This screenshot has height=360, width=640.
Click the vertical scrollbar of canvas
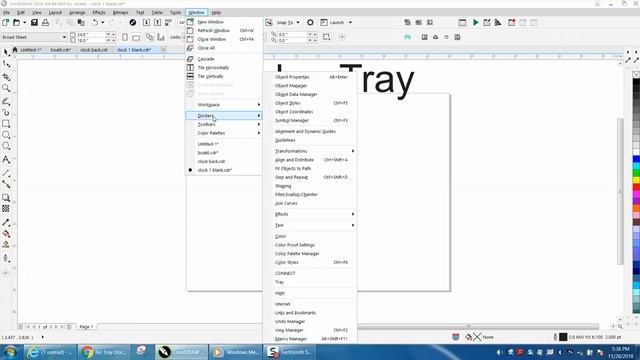pyautogui.click(x=620, y=190)
